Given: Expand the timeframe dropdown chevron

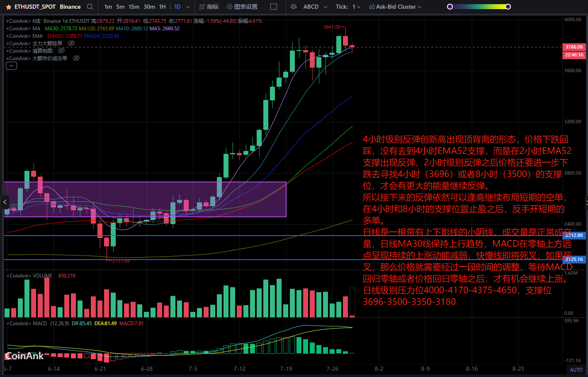Looking at the screenshot, I should pos(188,7).
